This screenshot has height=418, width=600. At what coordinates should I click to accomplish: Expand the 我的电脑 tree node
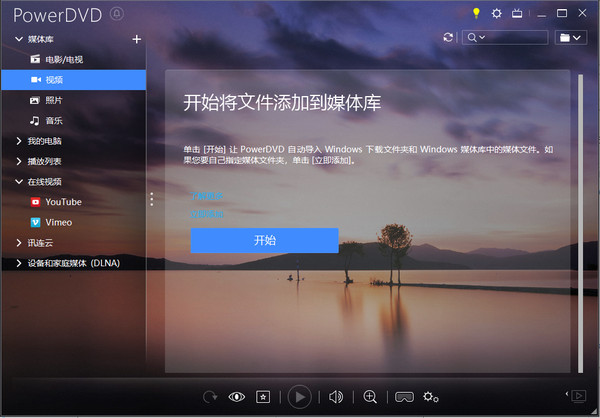click(19, 141)
